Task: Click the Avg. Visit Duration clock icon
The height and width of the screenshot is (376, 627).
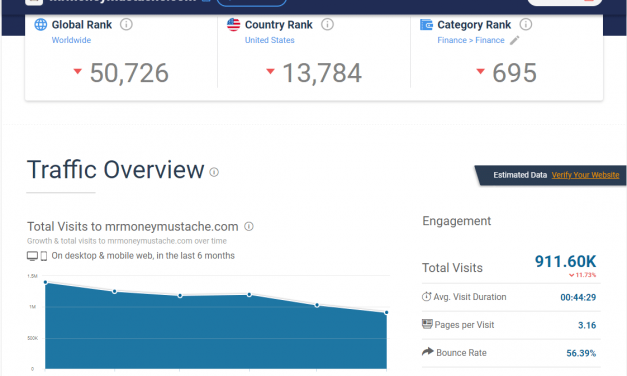Action: (427, 297)
